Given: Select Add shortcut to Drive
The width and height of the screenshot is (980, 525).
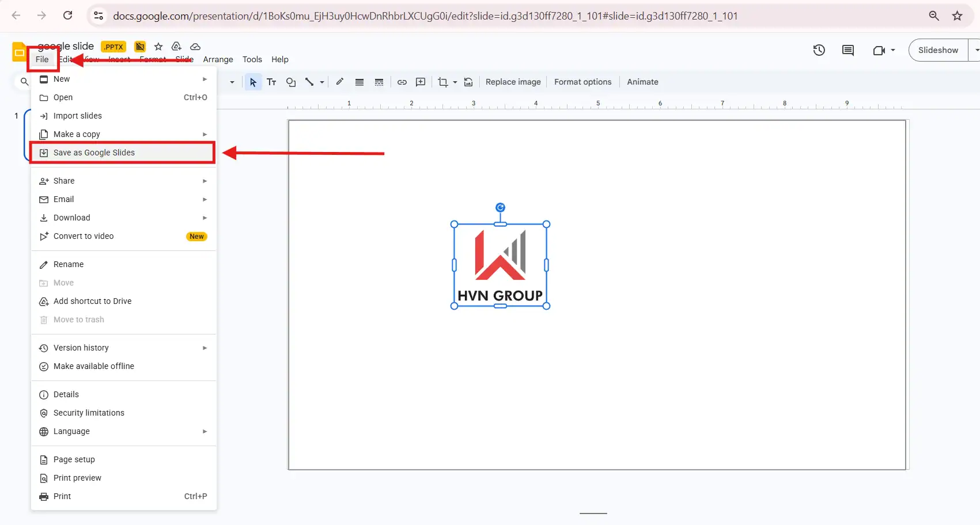Looking at the screenshot, I should [x=123, y=301].
